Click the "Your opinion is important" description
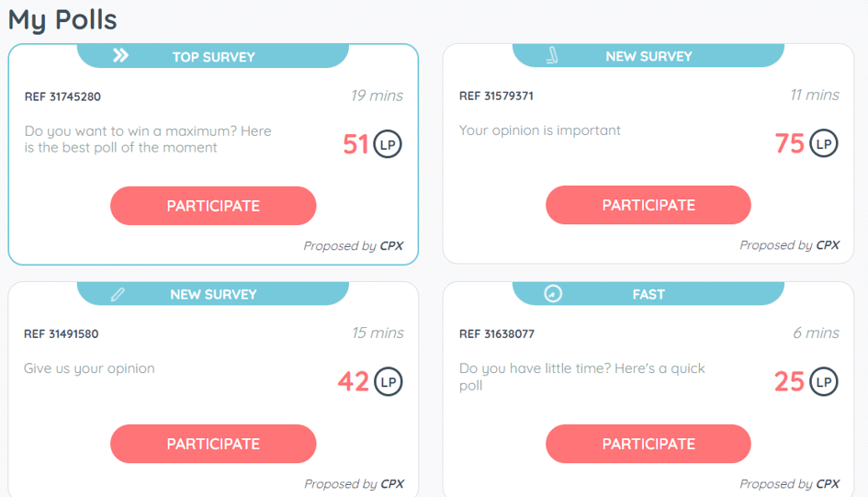868x497 pixels. click(540, 130)
